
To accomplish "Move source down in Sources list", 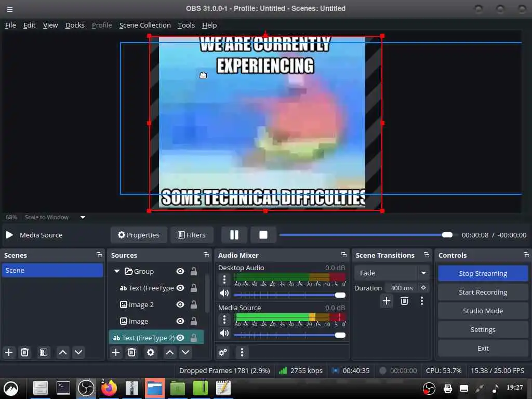I will coord(185,352).
